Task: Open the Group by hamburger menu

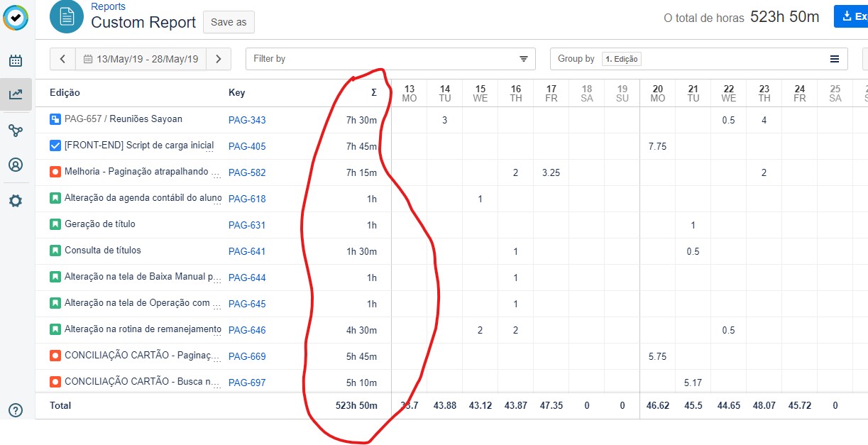Action: (835, 59)
